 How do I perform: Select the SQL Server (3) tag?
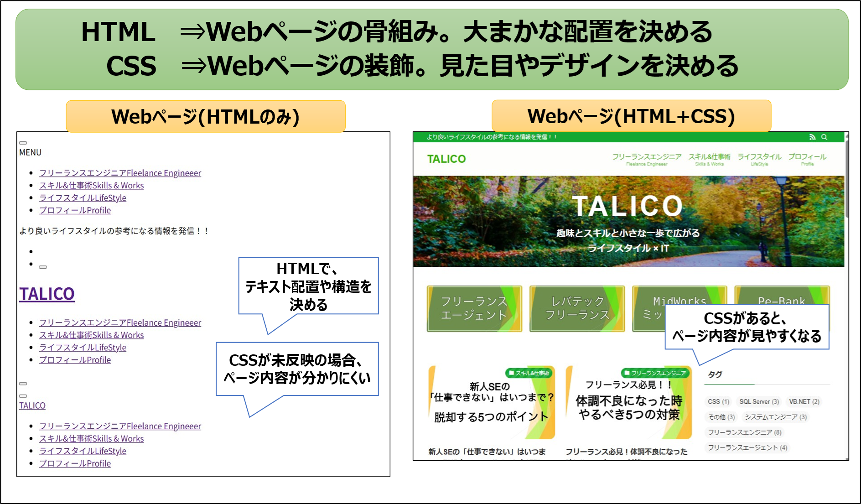[759, 402]
